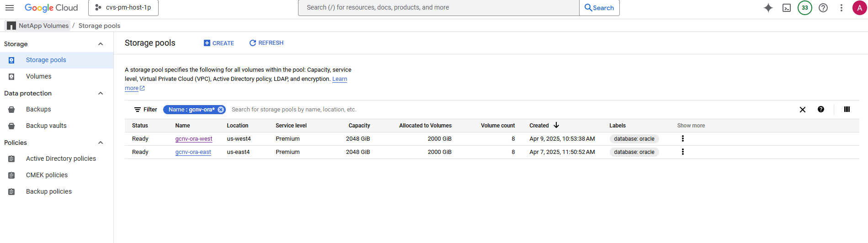Screen dimensions: 868x243
Task: Collapse the Storage sidebar section
Action: (101, 44)
